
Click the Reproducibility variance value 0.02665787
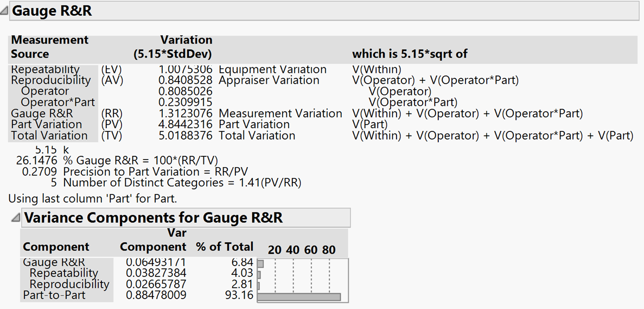point(156,284)
